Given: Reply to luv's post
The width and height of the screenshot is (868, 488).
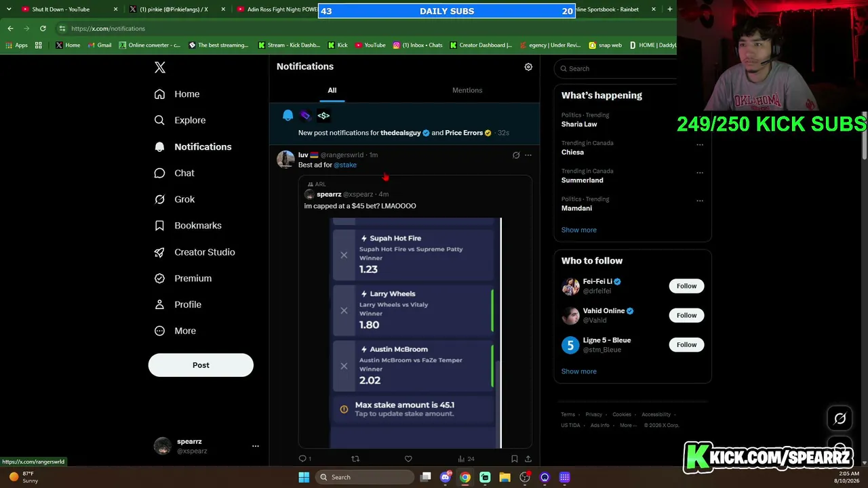Looking at the screenshot, I should [303, 459].
